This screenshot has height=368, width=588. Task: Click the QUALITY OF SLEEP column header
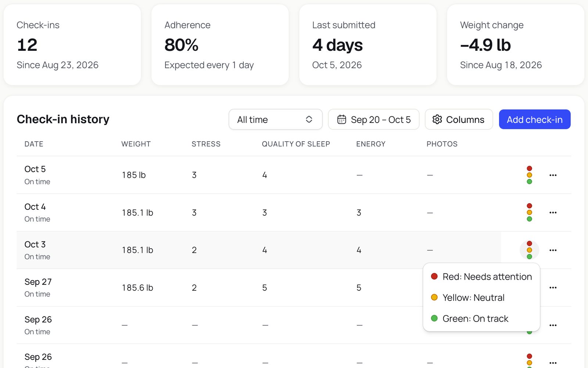(296, 144)
